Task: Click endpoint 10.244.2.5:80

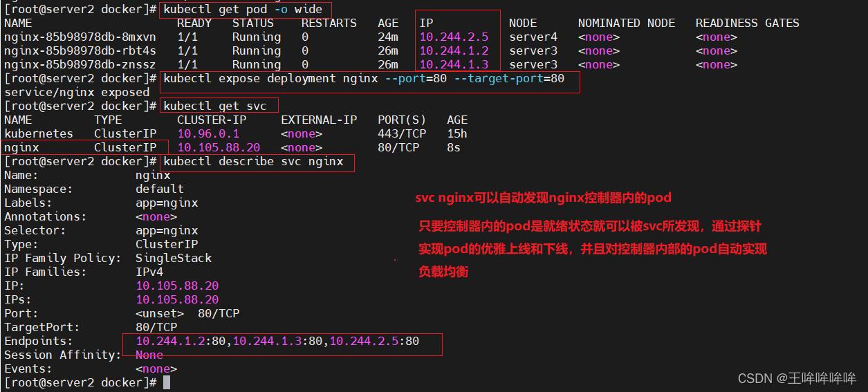Action: coord(374,341)
